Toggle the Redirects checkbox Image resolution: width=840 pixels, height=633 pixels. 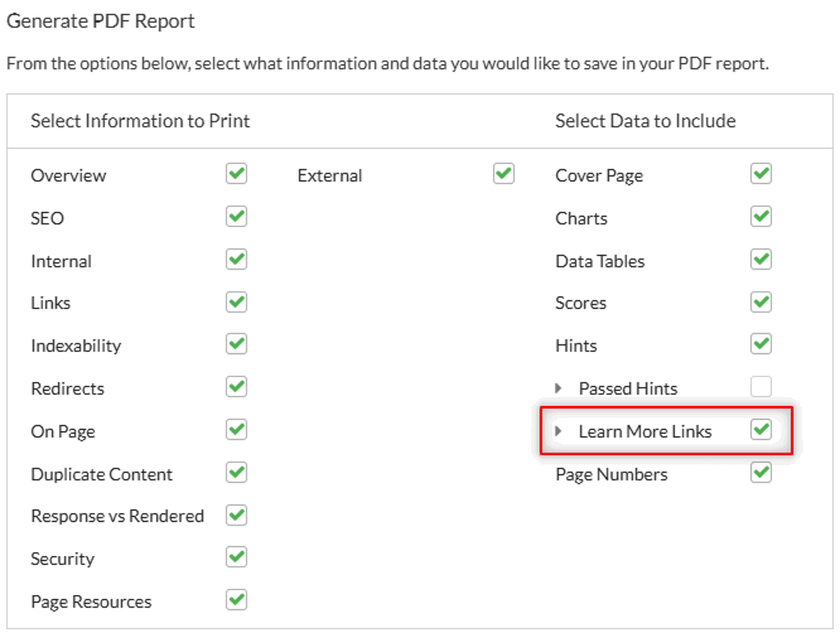tap(236, 387)
